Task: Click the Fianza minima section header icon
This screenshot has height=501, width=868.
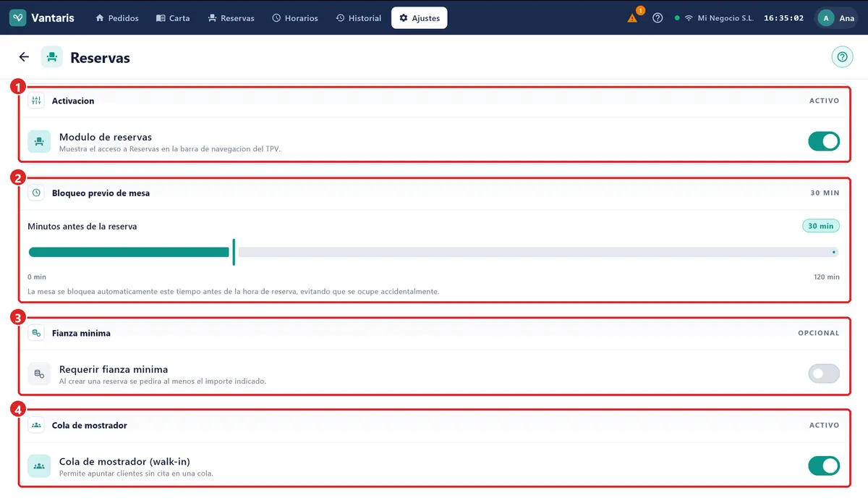Action: point(36,333)
